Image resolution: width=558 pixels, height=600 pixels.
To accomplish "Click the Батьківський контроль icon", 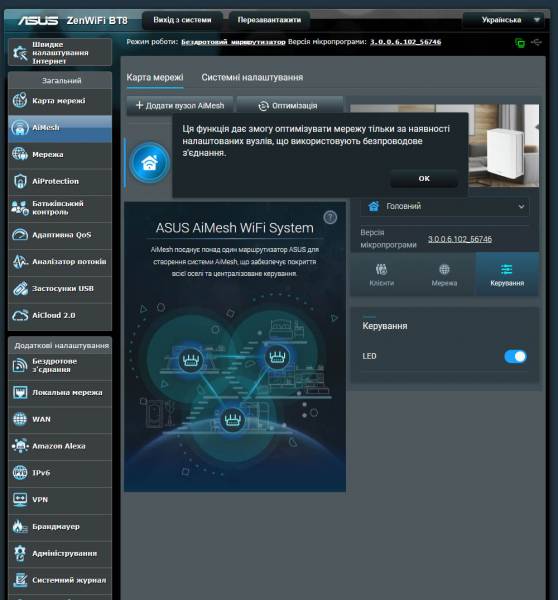I will tap(20, 208).
